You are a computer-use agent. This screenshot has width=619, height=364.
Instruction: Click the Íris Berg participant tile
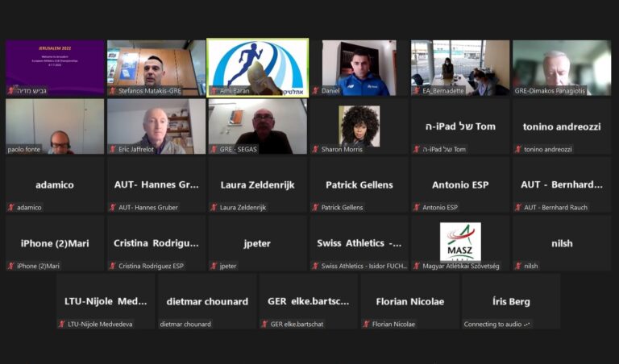[x=511, y=301]
